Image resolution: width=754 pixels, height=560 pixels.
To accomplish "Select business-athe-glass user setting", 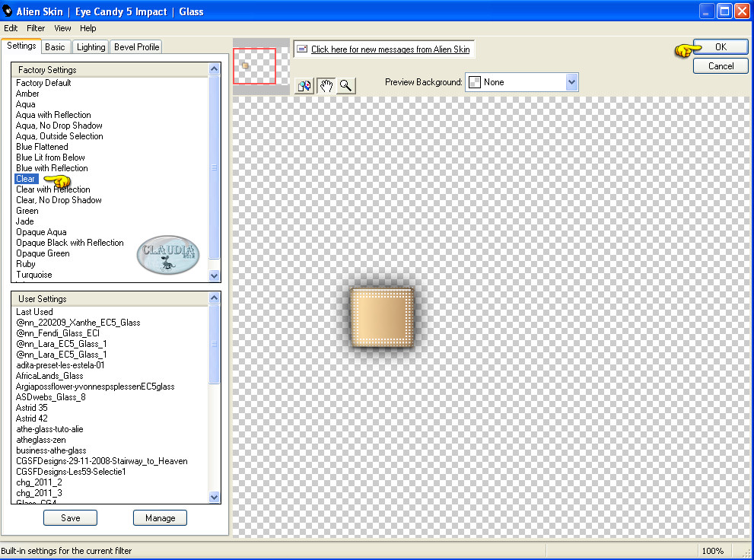I will click(51, 450).
